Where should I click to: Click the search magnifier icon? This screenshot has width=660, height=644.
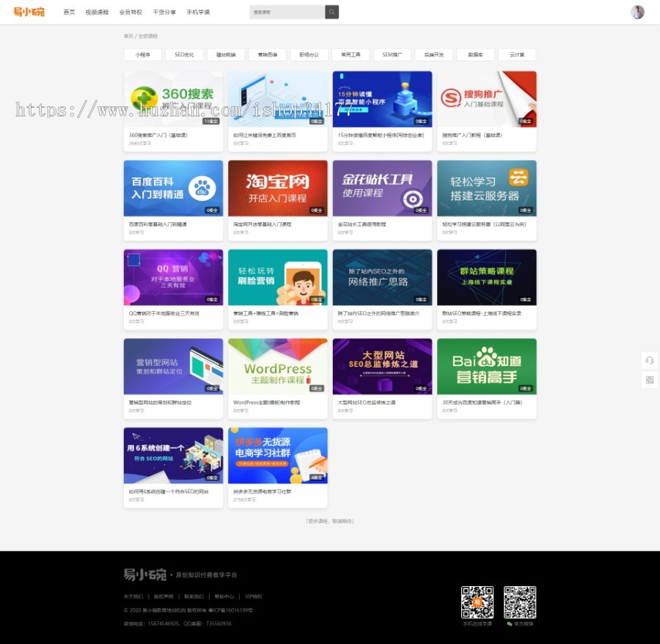pyautogui.click(x=331, y=12)
